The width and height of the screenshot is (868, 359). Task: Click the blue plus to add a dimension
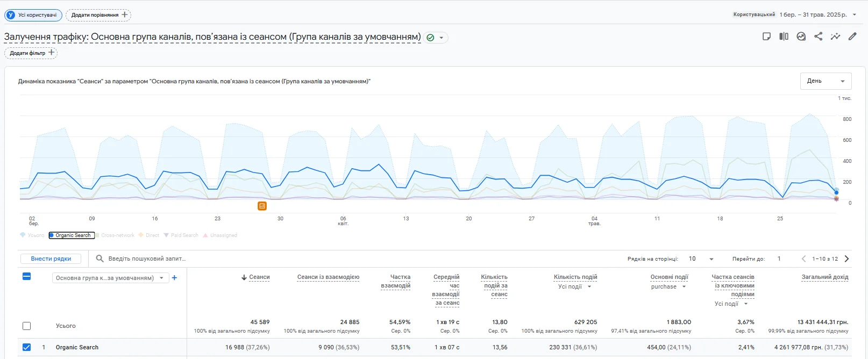[x=174, y=278]
